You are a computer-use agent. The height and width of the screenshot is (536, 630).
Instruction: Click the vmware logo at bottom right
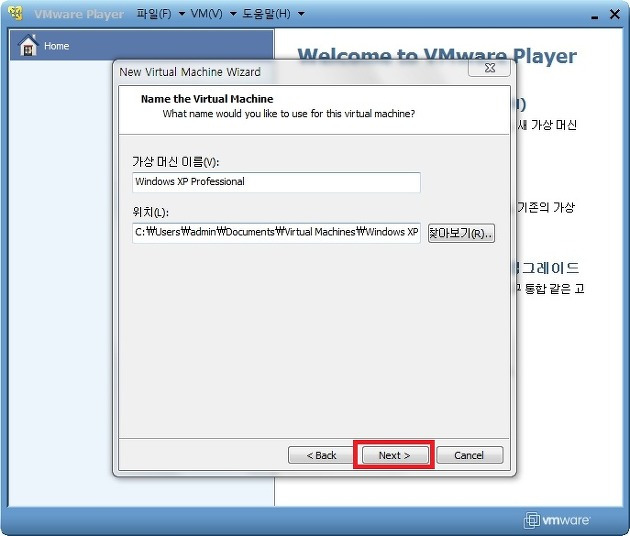coord(557,520)
